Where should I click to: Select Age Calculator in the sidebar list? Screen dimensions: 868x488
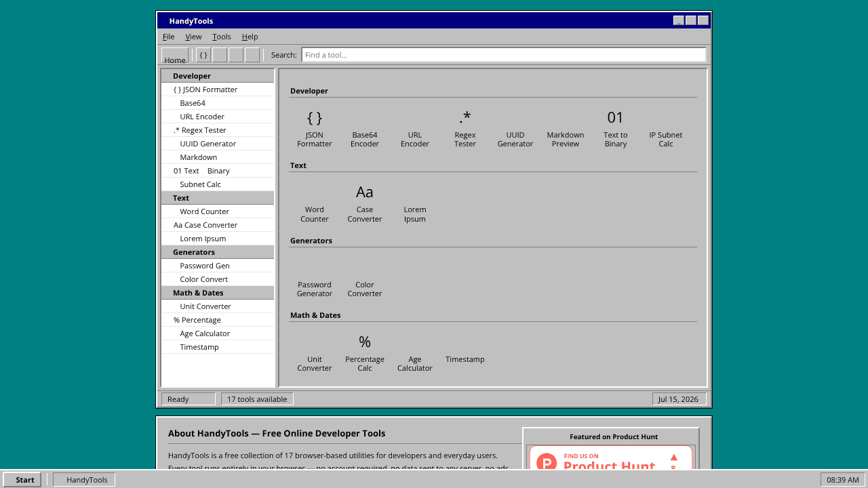(x=218, y=333)
